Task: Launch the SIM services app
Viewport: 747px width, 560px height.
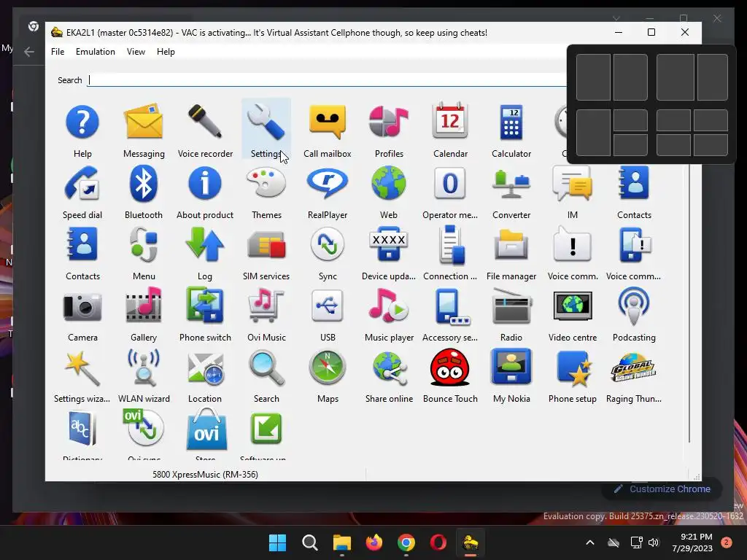Action: (x=266, y=246)
